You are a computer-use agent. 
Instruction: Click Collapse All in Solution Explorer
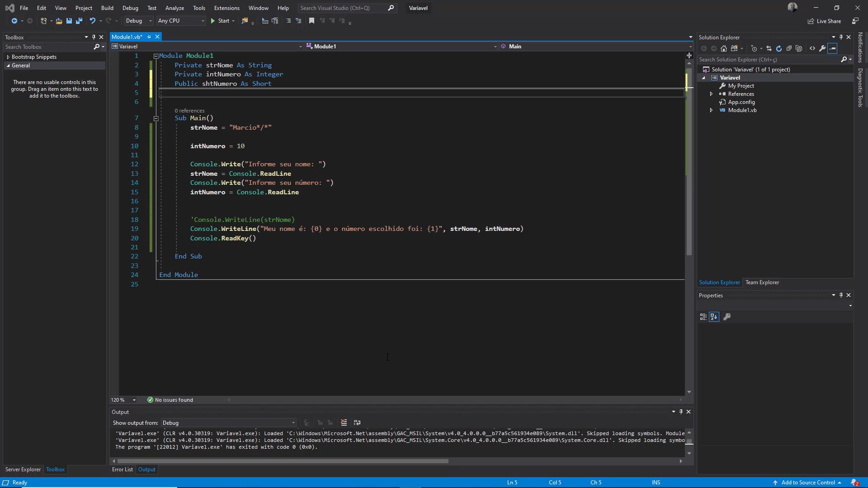tap(789, 48)
